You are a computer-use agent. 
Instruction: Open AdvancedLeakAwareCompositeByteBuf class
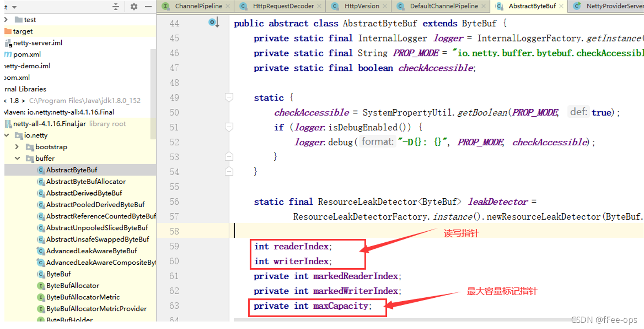(101, 262)
